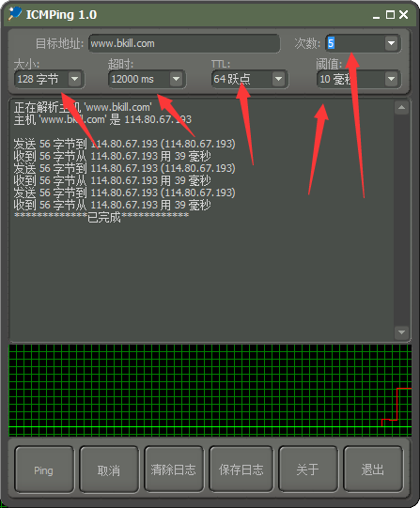Expand the 大小 packet size dropdown

coord(74,79)
